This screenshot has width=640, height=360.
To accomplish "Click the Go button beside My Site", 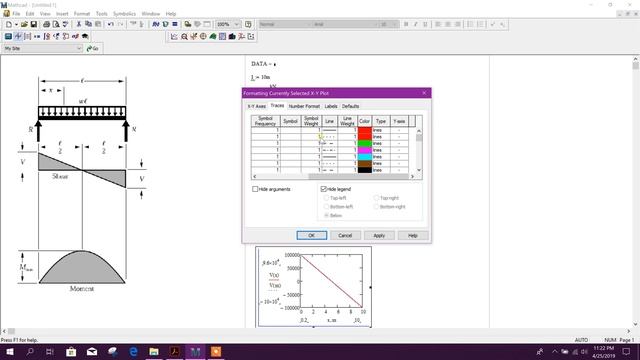I will [x=93, y=48].
